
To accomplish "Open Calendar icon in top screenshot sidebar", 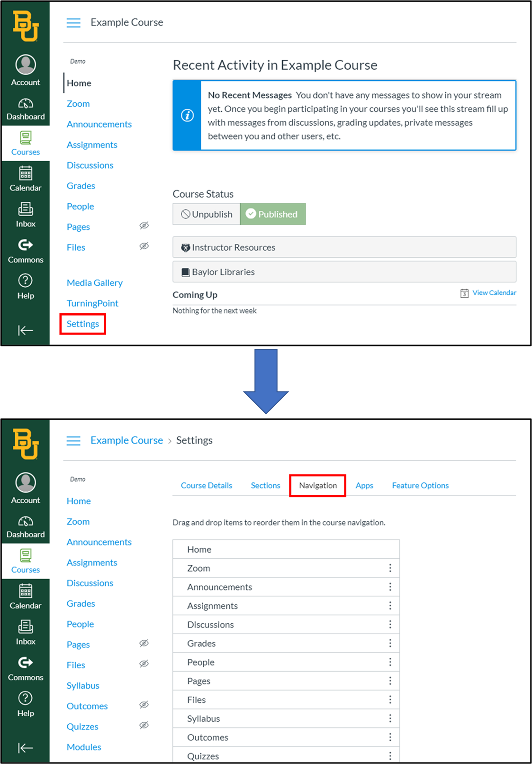I will pyautogui.click(x=26, y=173).
